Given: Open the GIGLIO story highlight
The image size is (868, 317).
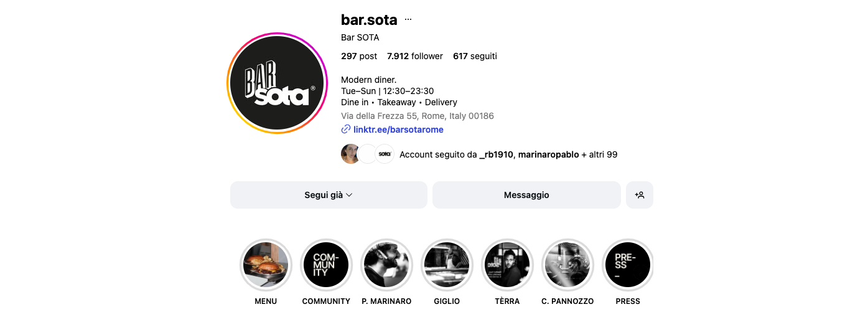Looking at the screenshot, I should (447, 265).
